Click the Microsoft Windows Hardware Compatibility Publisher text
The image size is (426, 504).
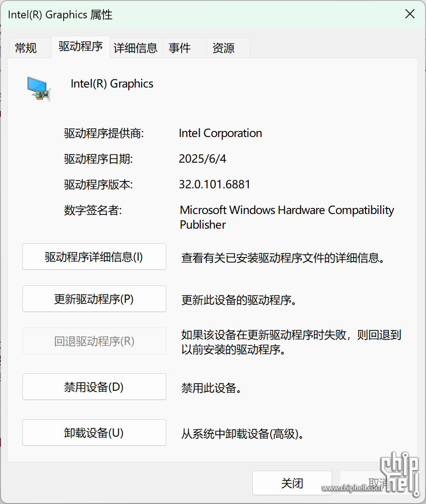[287, 217]
